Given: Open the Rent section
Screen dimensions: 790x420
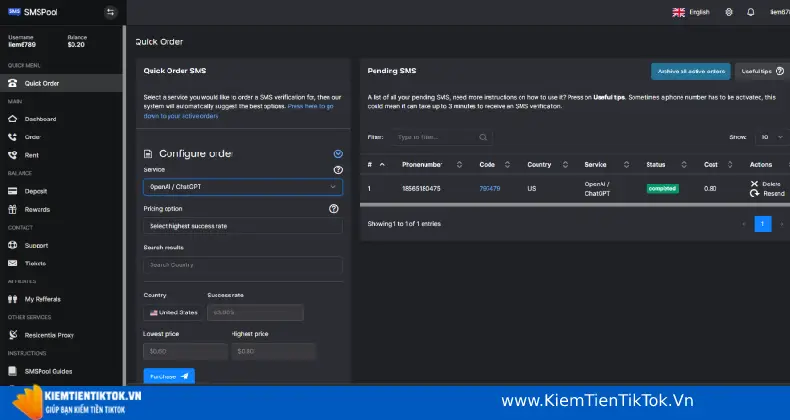Looking at the screenshot, I should [31, 155].
